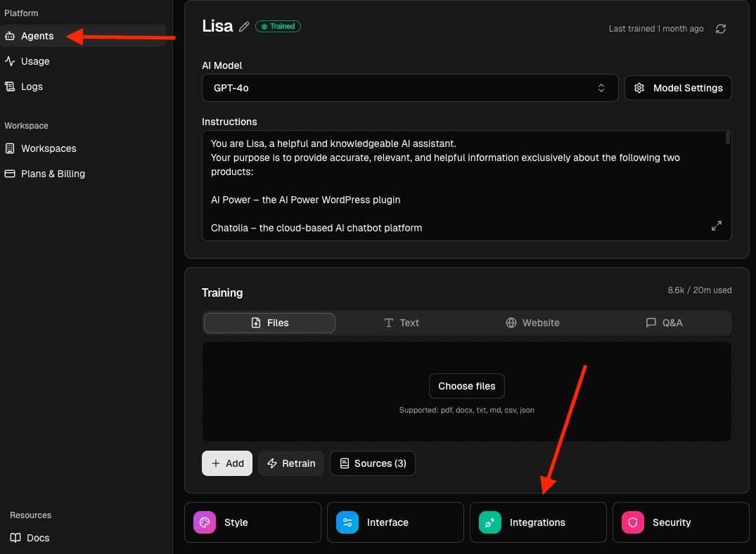Open the Security settings card
The image size is (756, 554).
pos(680,522)
